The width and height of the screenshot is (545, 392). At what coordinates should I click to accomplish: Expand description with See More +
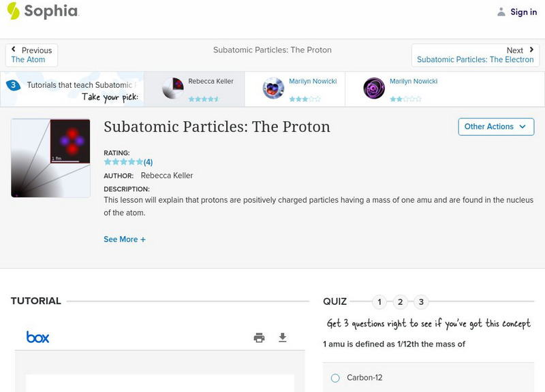125,240
